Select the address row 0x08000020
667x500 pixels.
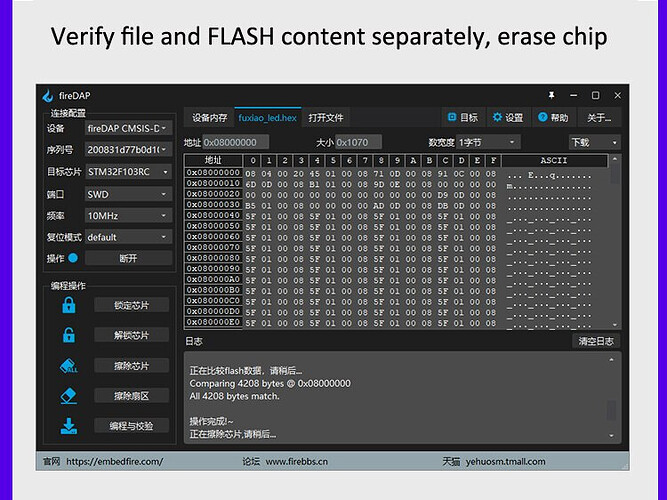click(x=214, y=194)
